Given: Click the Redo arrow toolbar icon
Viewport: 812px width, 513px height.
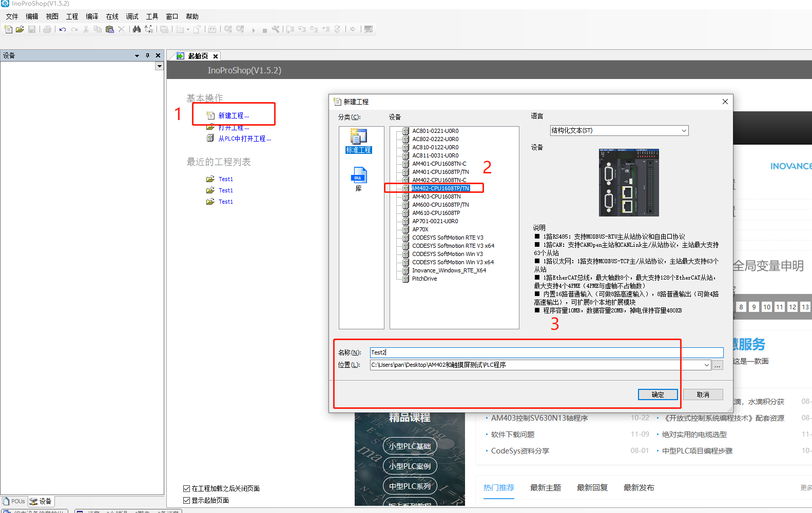Looking at the screenshot, I should click(x=74, y=29).
